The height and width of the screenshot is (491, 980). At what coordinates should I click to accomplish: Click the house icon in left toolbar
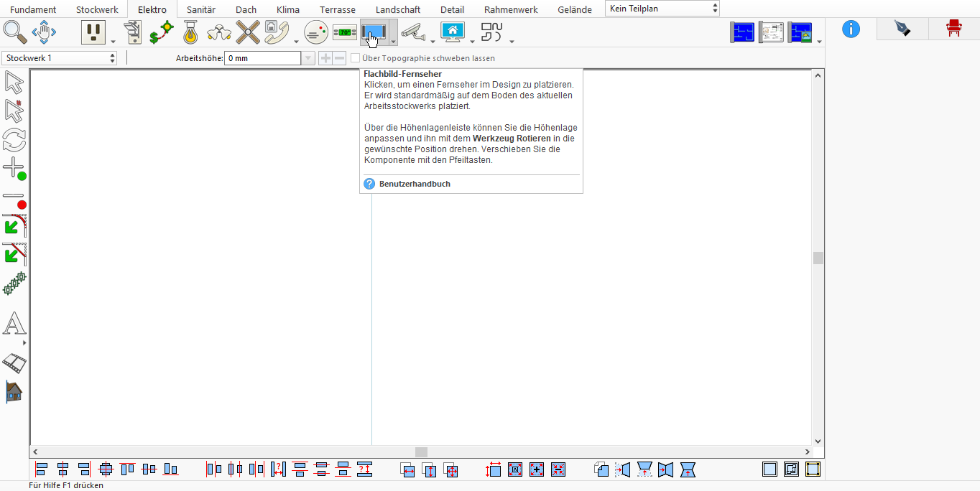pyautogui.click(x=14, y=392)
